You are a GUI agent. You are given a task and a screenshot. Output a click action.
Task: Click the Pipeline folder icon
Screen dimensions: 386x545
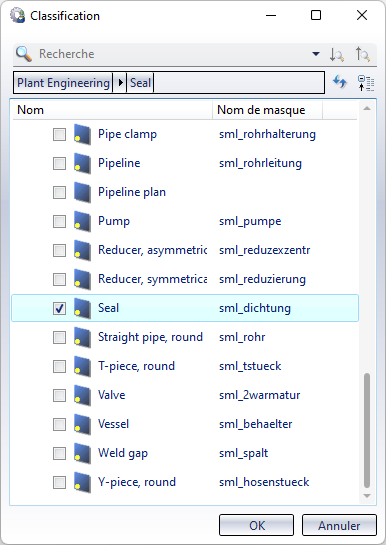point(82,163)
